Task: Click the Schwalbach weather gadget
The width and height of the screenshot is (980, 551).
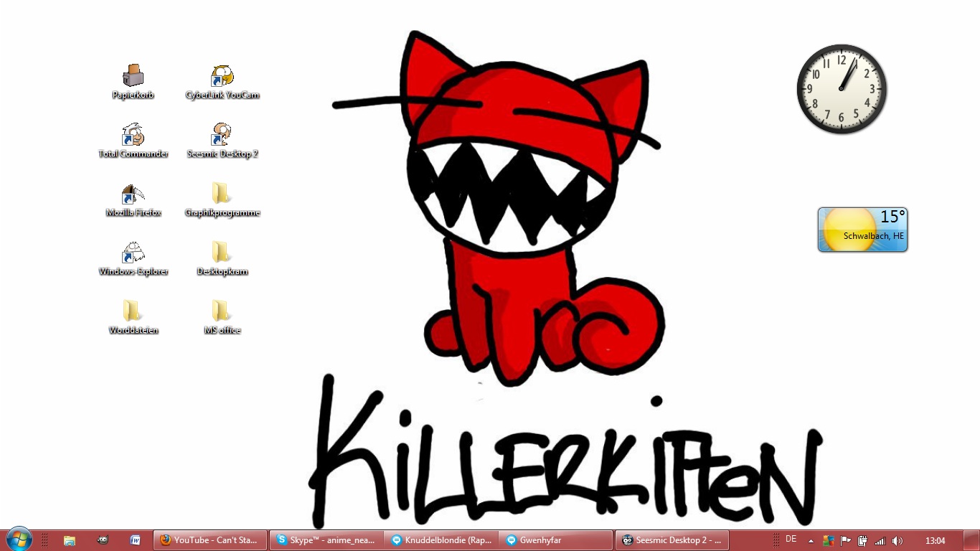Action: 862,230
